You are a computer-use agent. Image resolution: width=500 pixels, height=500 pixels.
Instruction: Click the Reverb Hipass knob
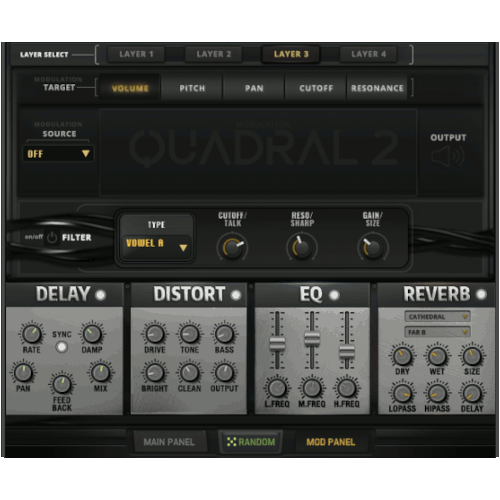pos(437,394)
